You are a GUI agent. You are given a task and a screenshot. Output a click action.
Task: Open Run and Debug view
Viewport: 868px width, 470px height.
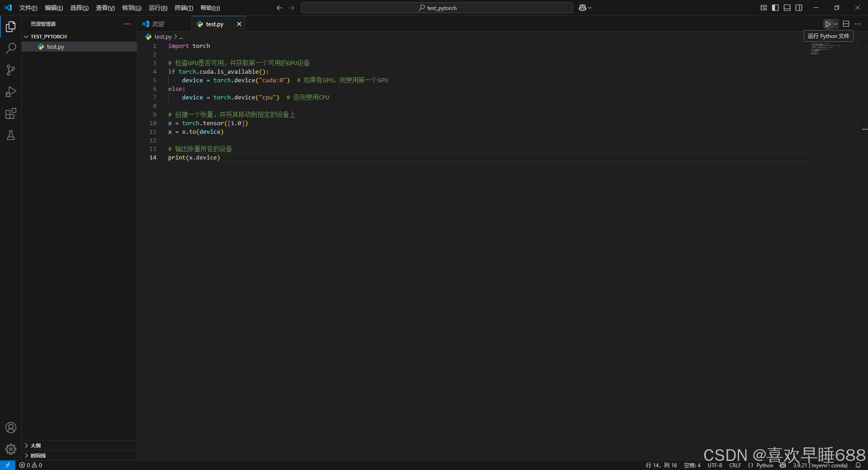pyautogui.click(x=11, y=92)
